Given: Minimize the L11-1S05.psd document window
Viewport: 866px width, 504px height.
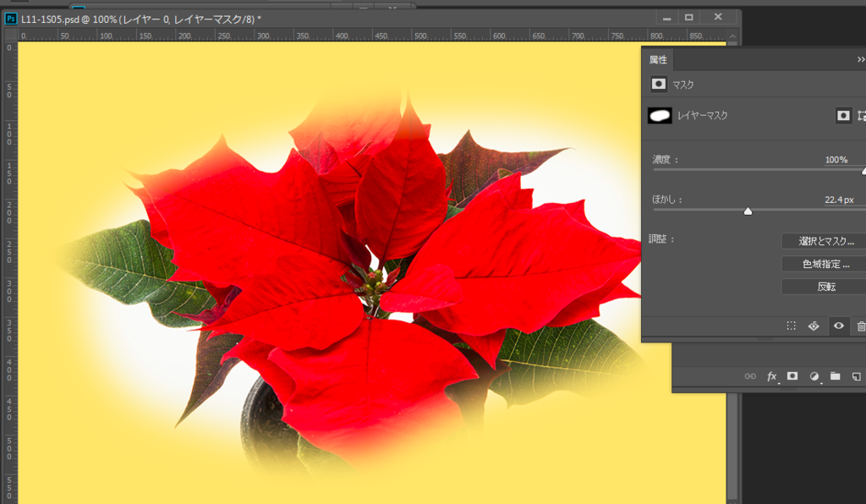Looking at the screenshot, I should pos(666,18).
